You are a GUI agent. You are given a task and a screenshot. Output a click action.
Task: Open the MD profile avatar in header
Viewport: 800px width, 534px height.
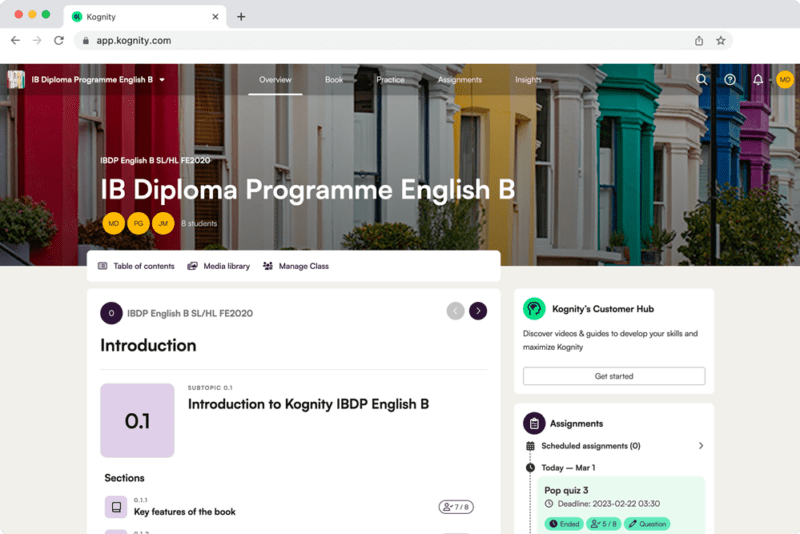point(785,80)
